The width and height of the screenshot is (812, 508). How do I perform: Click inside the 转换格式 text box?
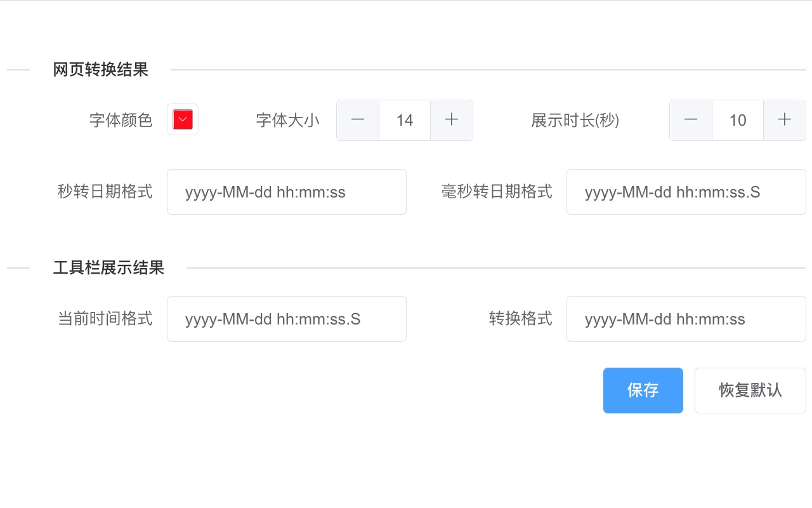(x=686, y=318)
